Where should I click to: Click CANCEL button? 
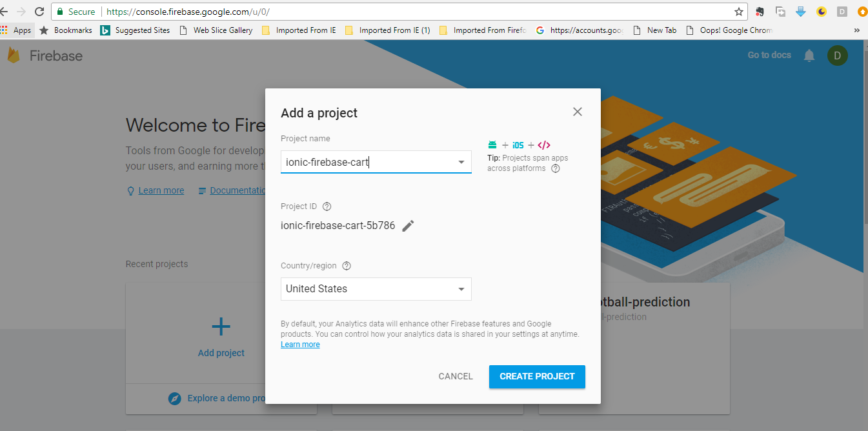click(x=456, y=376)
